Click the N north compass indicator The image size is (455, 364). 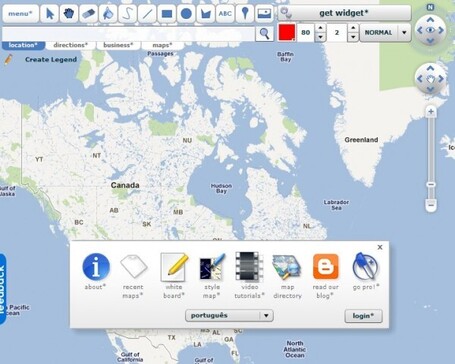pos(430,7)
